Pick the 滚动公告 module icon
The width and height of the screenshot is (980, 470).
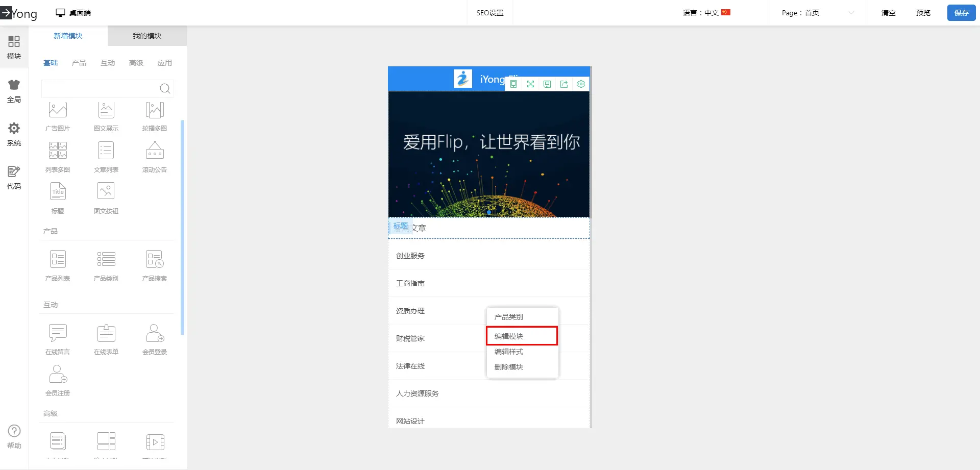point(155,152)
